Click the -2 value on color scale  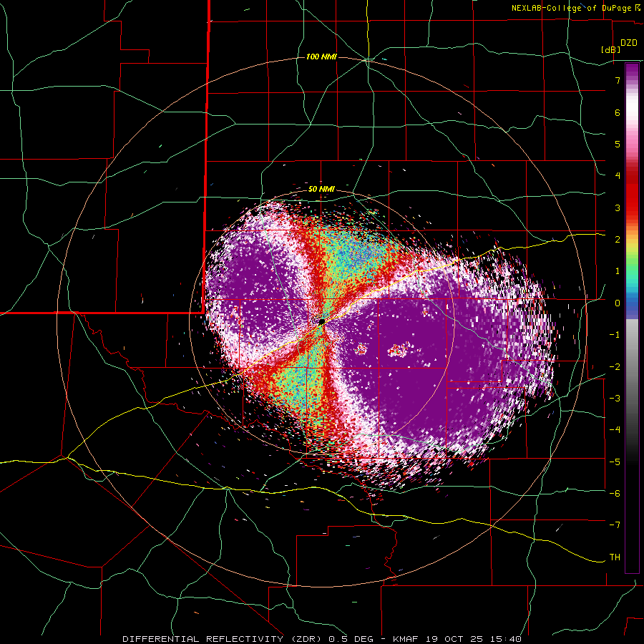(615, 367)
